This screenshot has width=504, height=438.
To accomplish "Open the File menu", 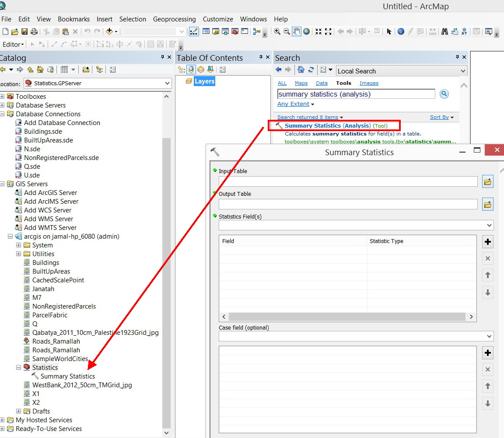I will (x=6, y=19).
